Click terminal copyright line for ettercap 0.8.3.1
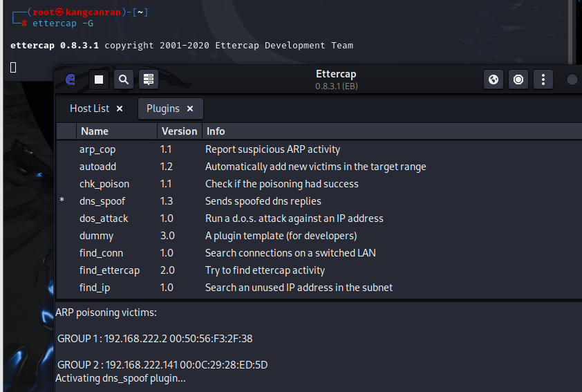582x392 pixels. (182, 46)
